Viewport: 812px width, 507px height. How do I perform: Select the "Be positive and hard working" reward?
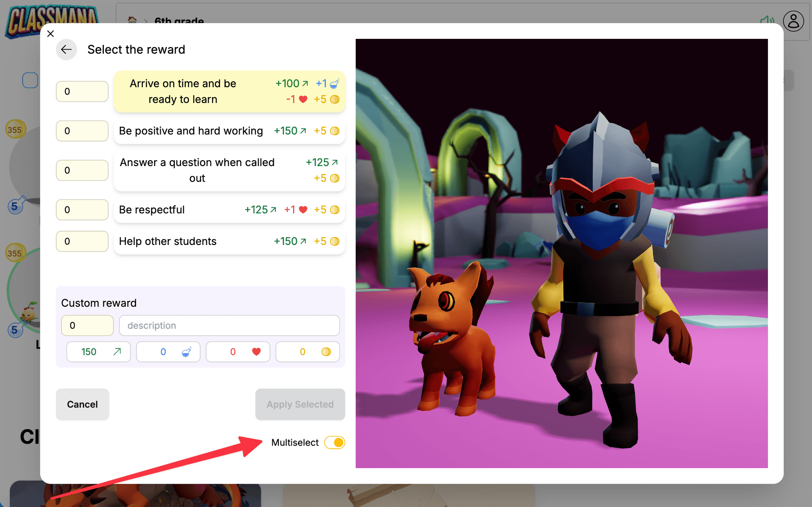click(x=229, y=131)
